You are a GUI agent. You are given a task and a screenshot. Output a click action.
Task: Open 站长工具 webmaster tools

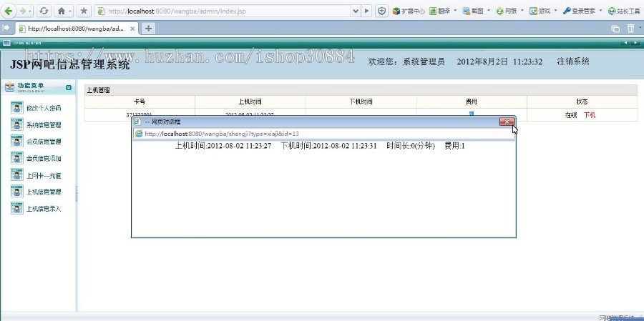tap(624, 11)
